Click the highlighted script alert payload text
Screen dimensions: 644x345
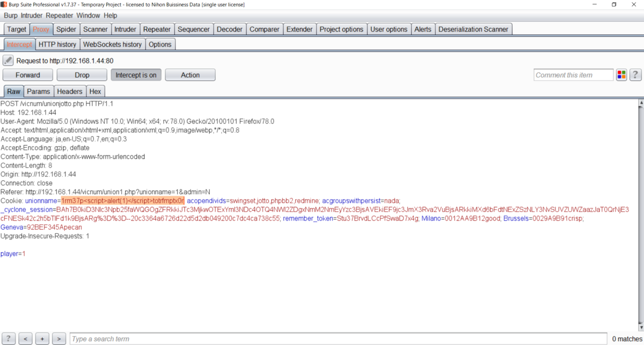[123, 201]
